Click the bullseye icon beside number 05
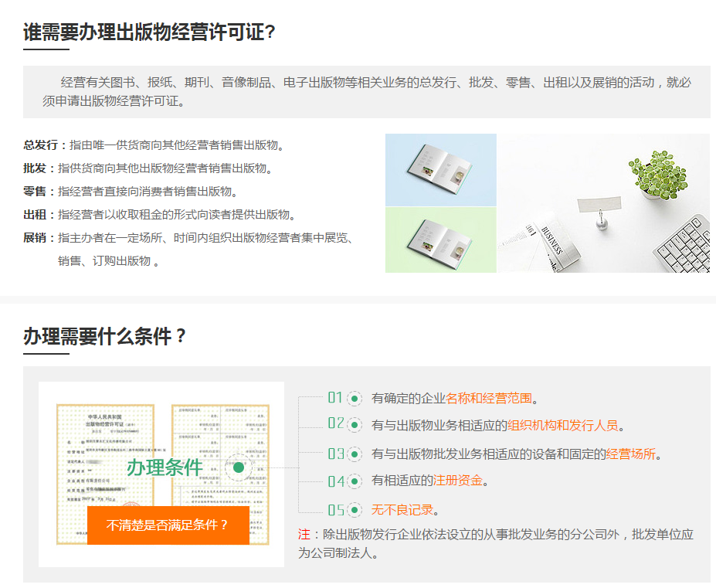 point(355,510)
